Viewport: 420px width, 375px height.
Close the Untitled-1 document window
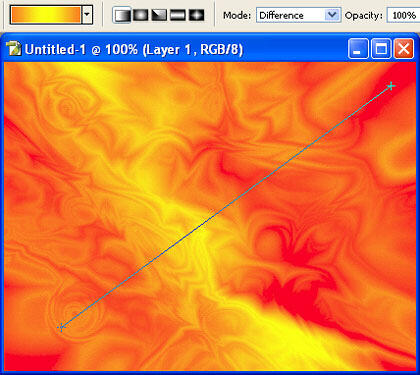tap(404, 49)
